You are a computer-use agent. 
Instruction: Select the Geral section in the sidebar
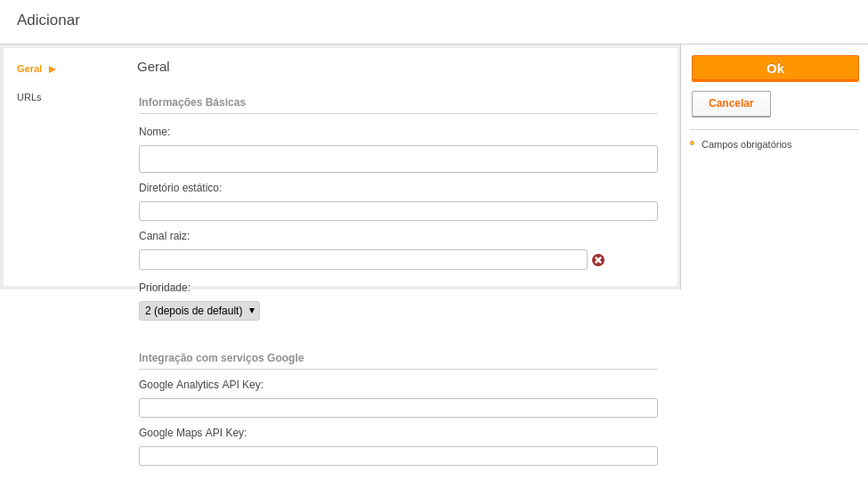[29, 69]
